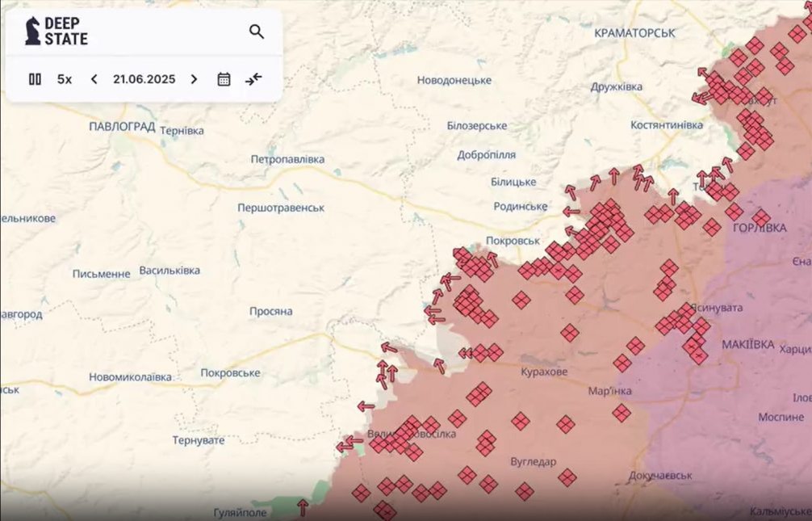The height and width of the screenshot is (521, 812).
Task: Advance to next date arrow
Action: (x=195, y=79)
